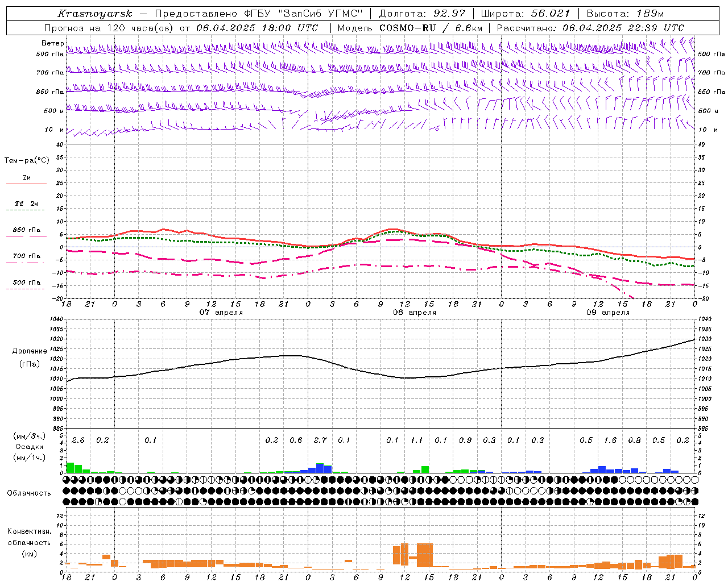
Task: Click the 'Широта: 56.021' latitude value
Action: (x=525, y=14)
